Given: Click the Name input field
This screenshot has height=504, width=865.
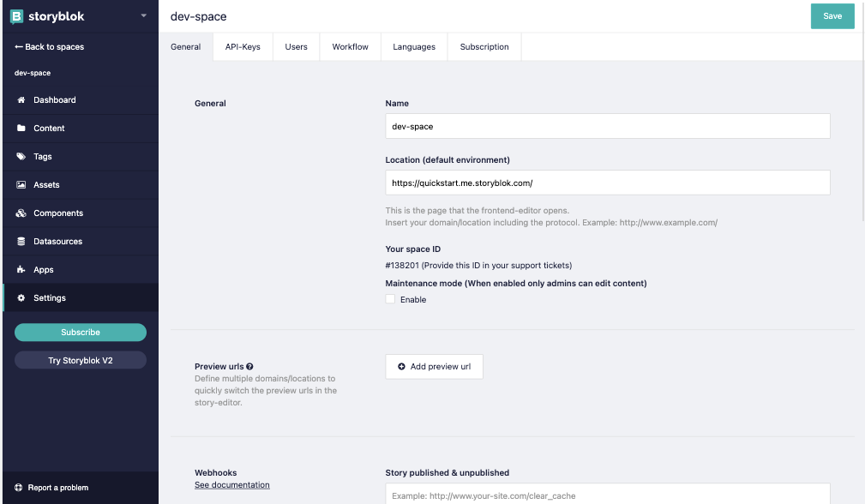Looking at the screenshot, I should pos(607,126).
